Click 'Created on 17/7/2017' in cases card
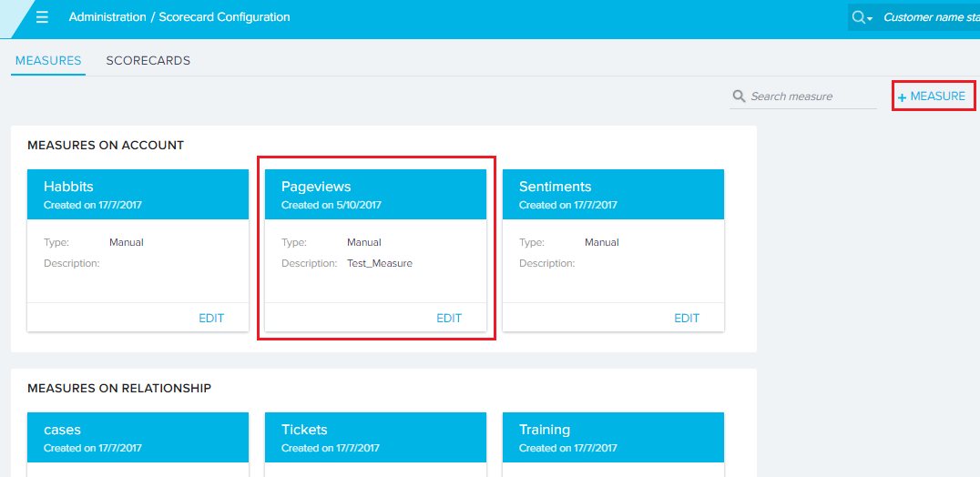The image size is (980, 477). [x=93, y=448]
